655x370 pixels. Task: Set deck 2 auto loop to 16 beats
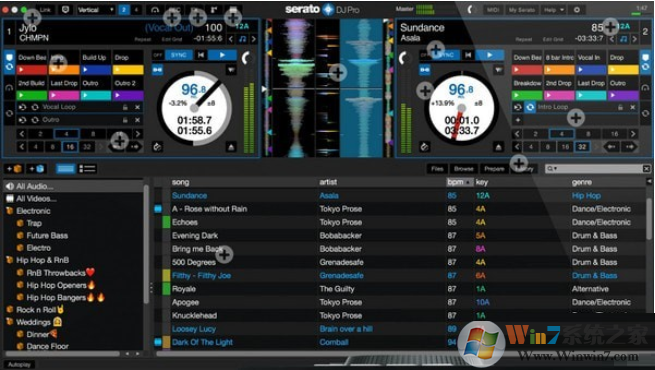[614, 134]
